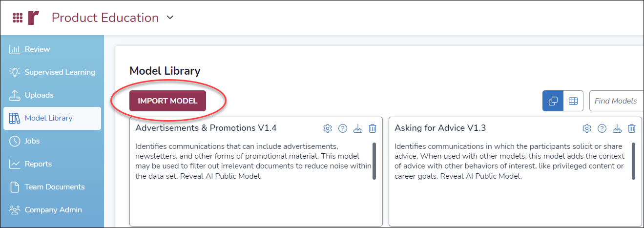Delete the Asking for Advice model
This screenshot has width=644, height=228.
(632, 128)
